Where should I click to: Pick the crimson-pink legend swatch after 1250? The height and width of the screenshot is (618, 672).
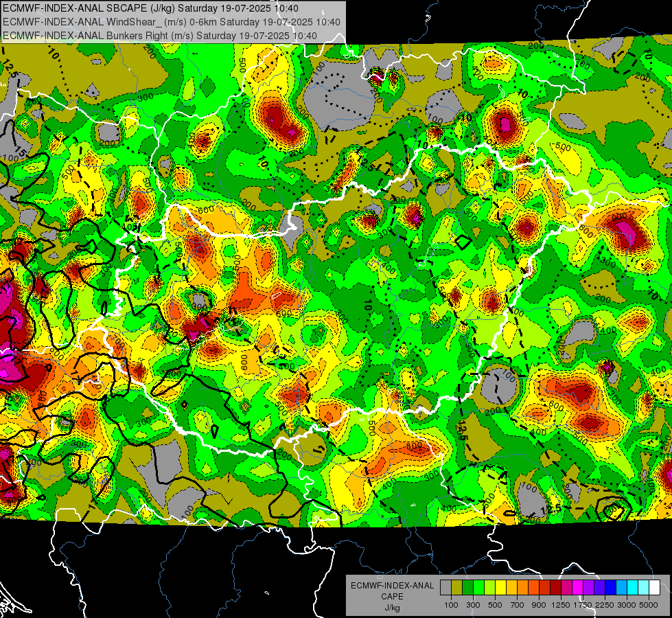tap(566, 587)
